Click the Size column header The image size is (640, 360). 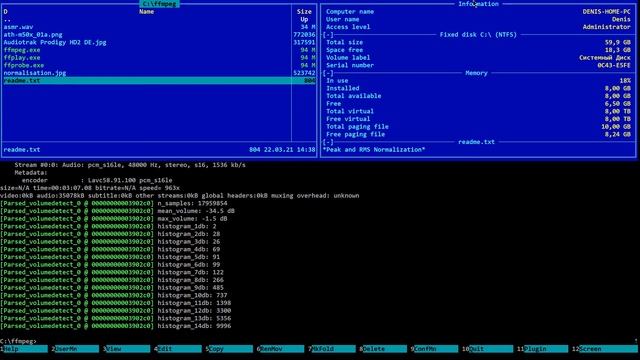(304, 12)
